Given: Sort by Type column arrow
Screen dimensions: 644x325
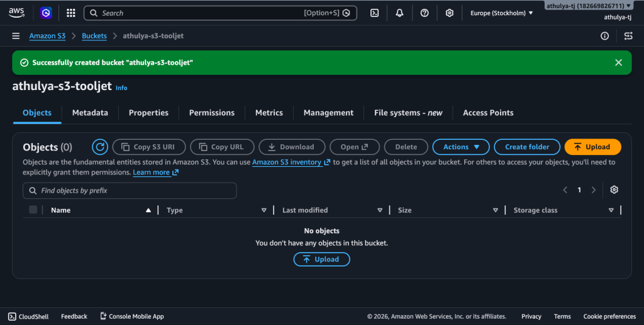Looking at the screenshot, I should 264,210.
